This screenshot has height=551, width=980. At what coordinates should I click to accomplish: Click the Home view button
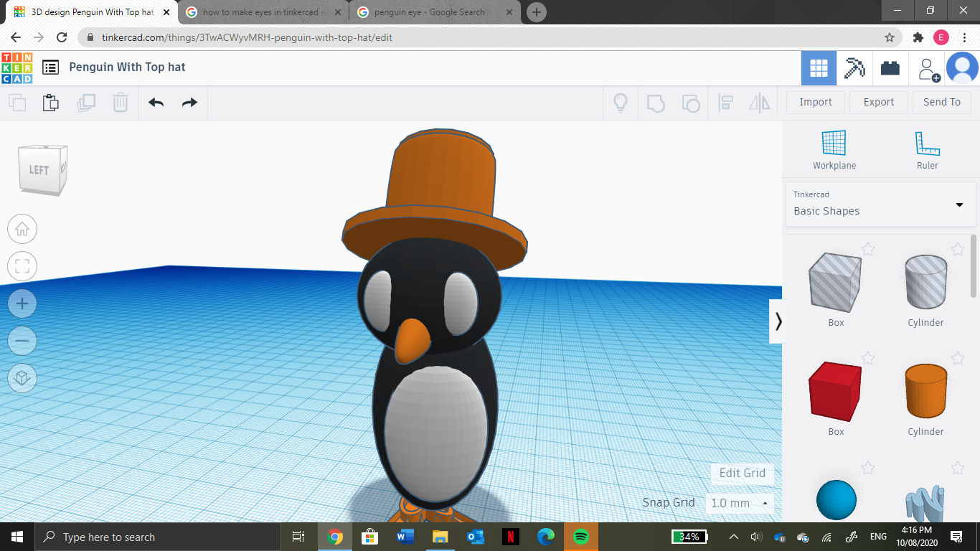pos(22,229)
